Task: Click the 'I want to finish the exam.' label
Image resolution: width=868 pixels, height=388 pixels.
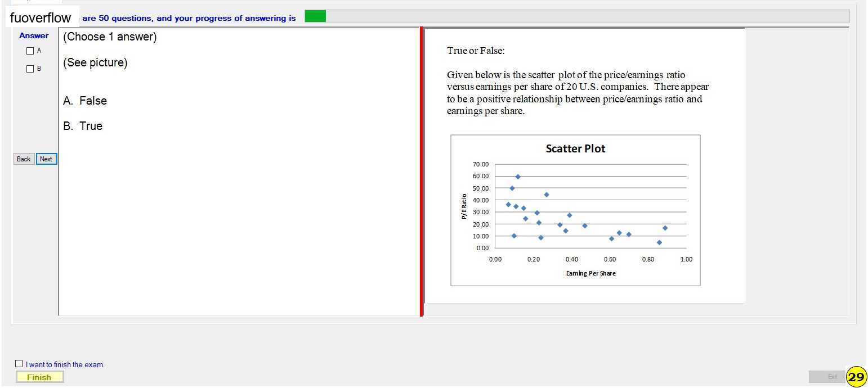Action: click(65, 364)
